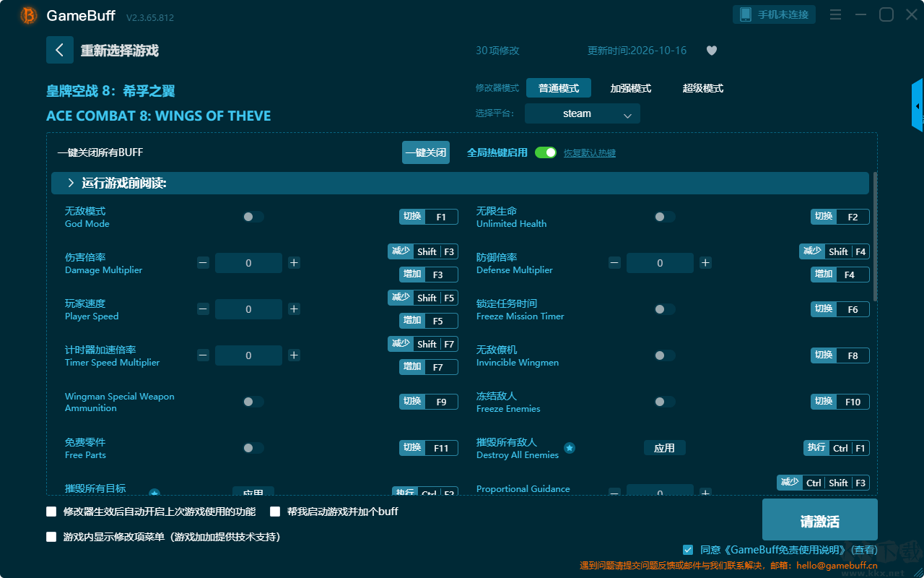Enable Freeze Mission Timer switch
Viewport: 924px width, 578px height.
[665, 309]
